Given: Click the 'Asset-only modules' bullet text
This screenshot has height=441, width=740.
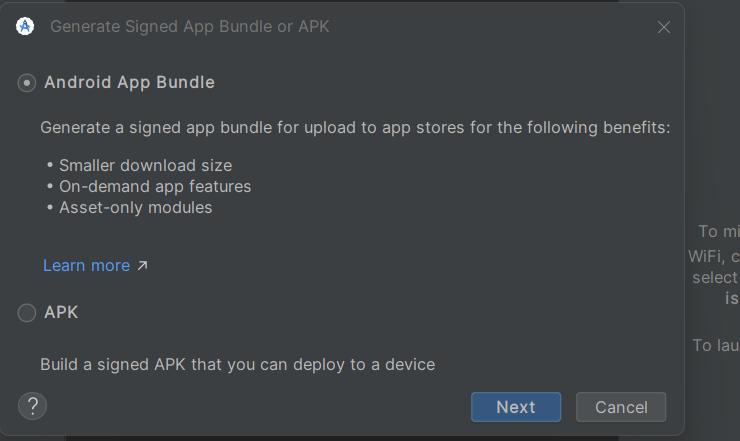Looking at the screenshot, I should pyautogui.click(x=135, y=208).
